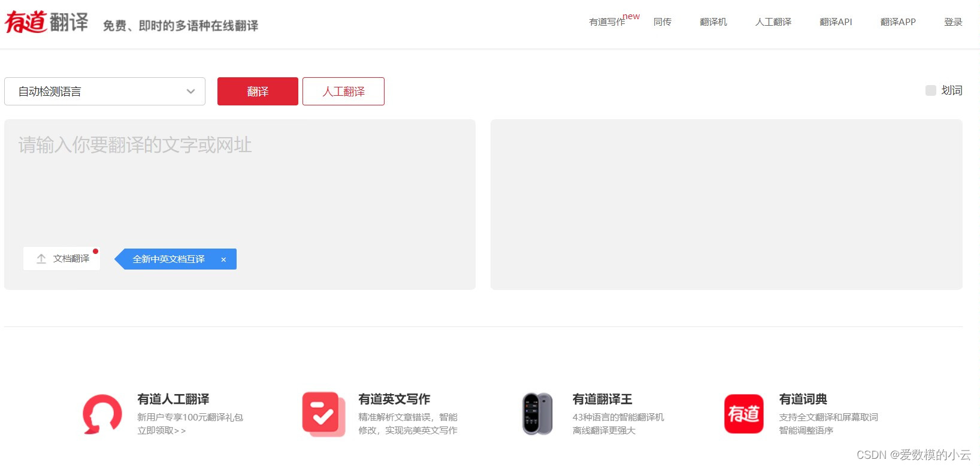Click the text 精准解析文章错误，智能

[408, 417]
